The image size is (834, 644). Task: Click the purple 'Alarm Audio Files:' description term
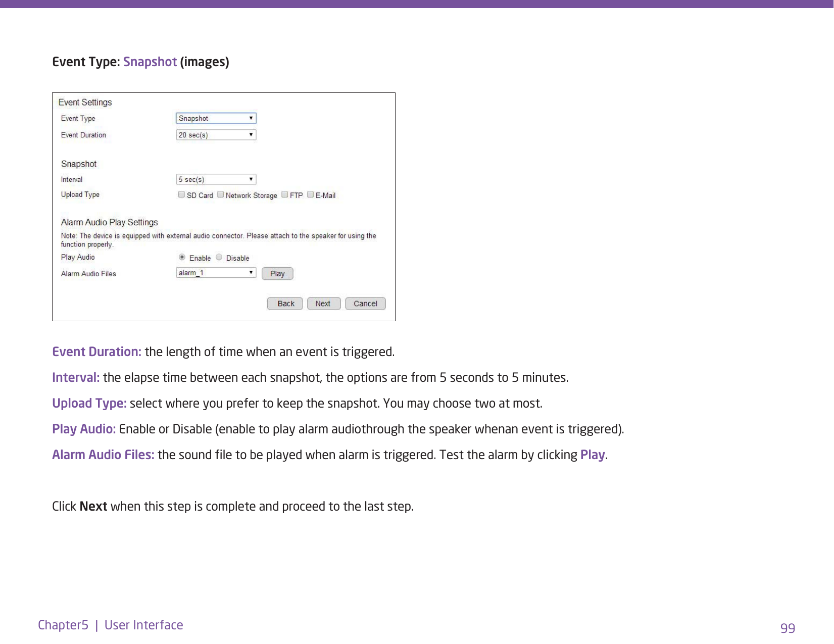103,455
